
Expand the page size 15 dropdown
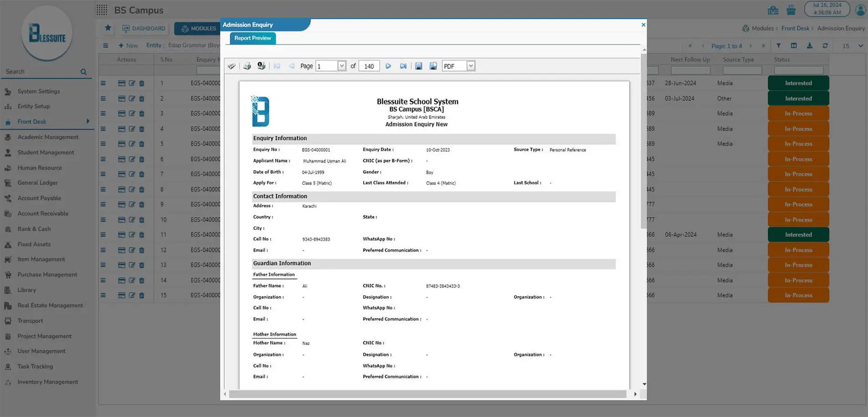click(x=860, y=46)
